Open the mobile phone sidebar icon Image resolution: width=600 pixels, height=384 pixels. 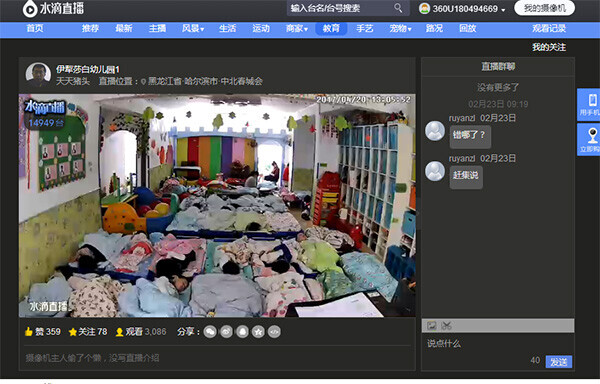point(589,105)
